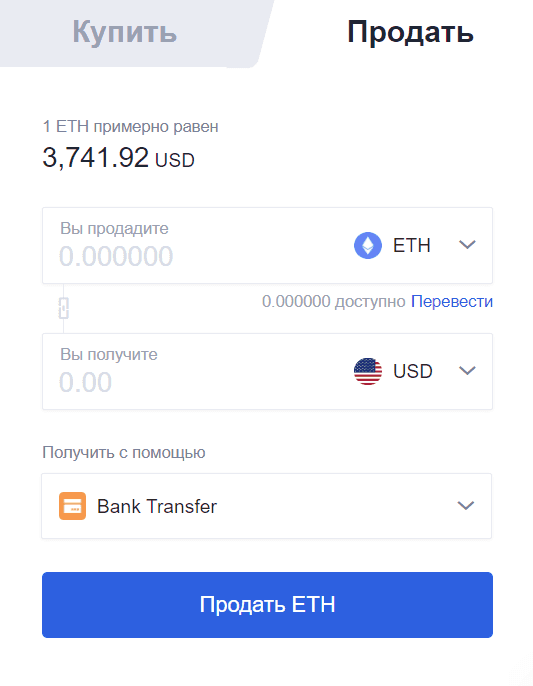Screen dimensions: 533x686
Task: Click the orange Bank Transfer card icon
Action: (73, 506)
